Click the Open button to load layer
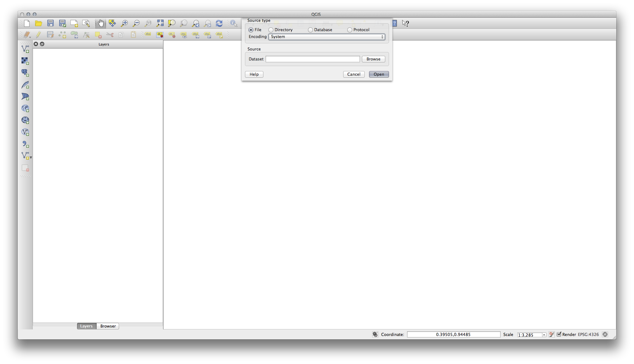This screenshot has height=364, width=634. point(378,74)
